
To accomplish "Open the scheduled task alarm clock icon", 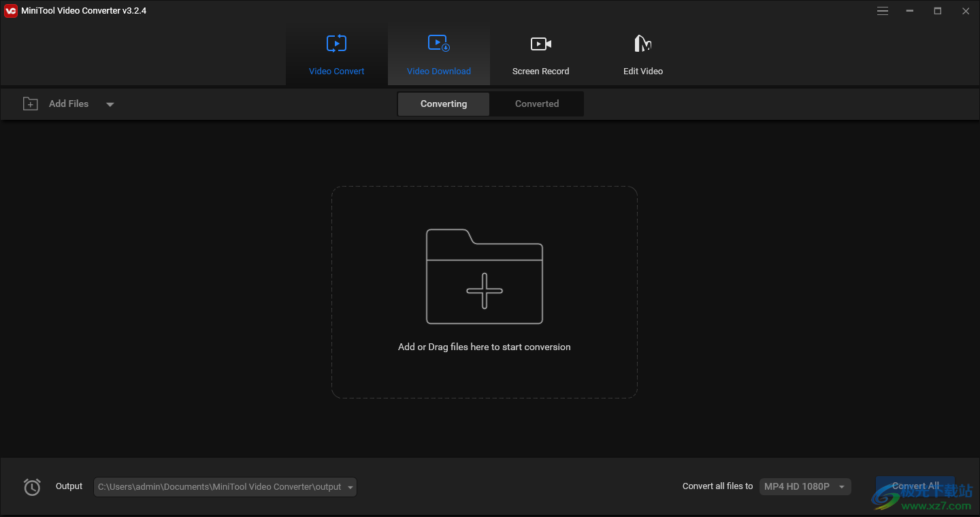I will tap(32, 487).
